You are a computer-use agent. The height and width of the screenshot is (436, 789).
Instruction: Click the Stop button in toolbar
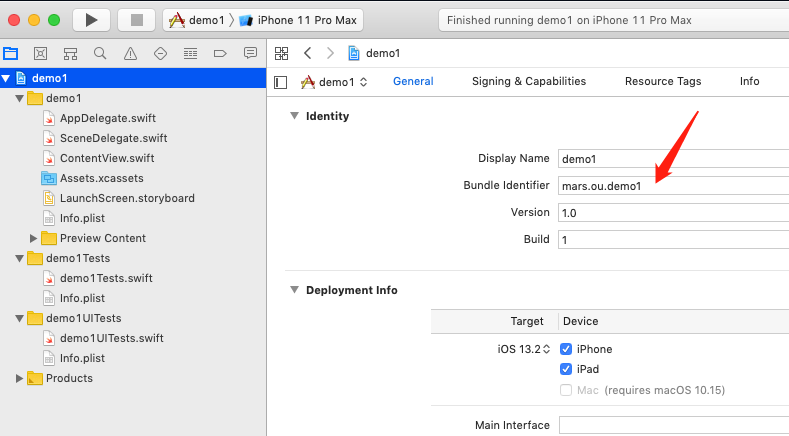pyautogui.click(x=135, y=20)
